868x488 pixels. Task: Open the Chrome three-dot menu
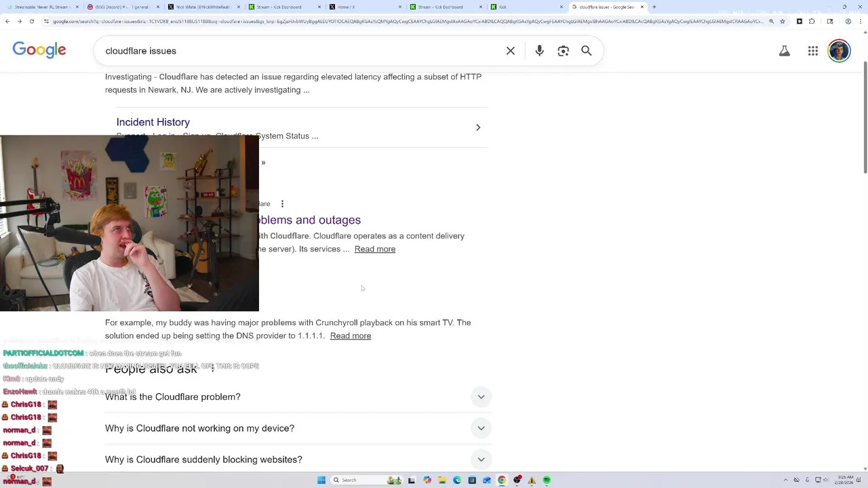point(861,21)
